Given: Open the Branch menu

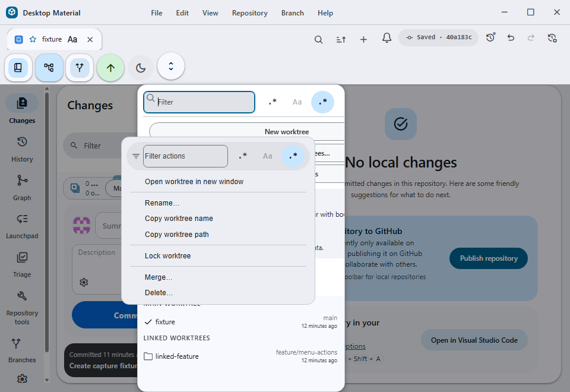Looking at the screenshot, I should click(293, 12).
